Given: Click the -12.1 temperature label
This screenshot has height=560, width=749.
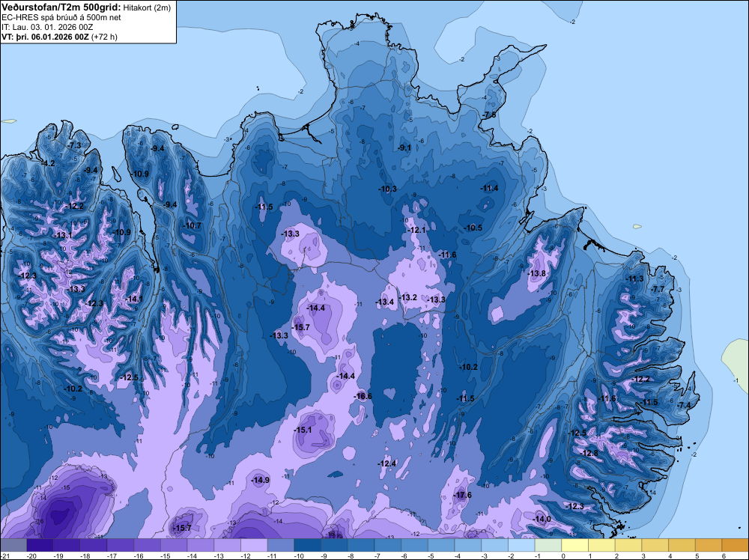Looking at the screenshot, I should 416,230.
